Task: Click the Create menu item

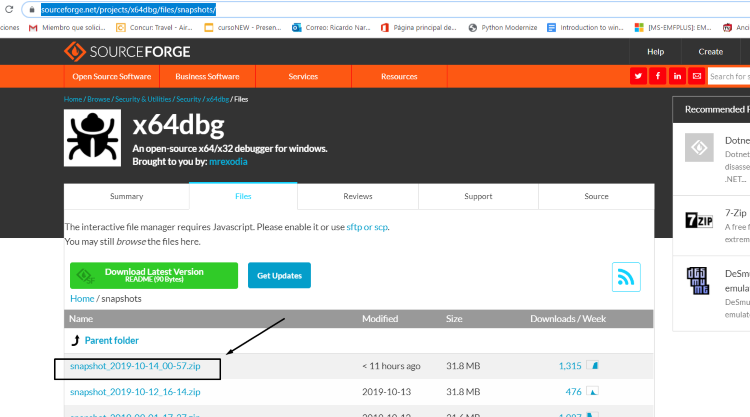Action: (710, 52)
